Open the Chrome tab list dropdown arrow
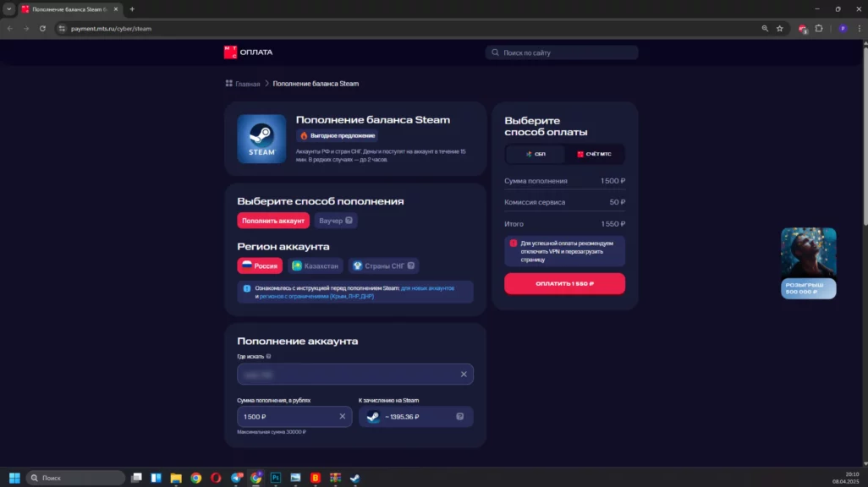The image size is (868, 487). click(x=8, y=8)
